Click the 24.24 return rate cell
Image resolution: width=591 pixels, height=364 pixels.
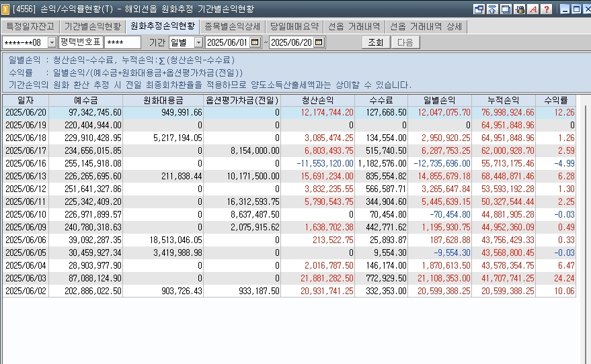[x=555, y=279]
